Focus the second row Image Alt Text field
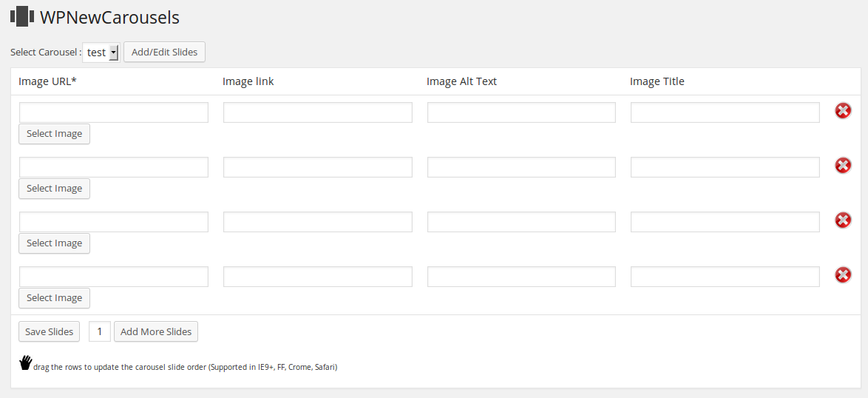The image size is (868, 398). [521, 167]
